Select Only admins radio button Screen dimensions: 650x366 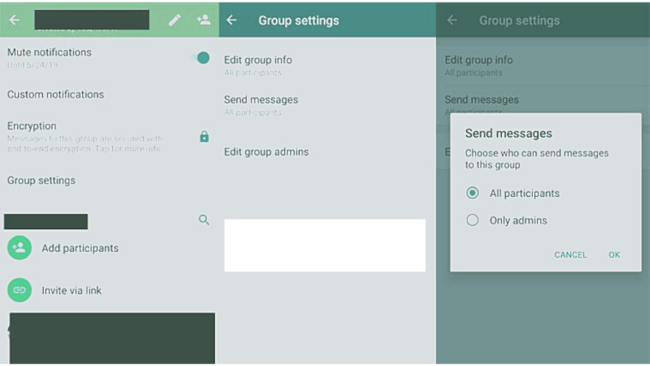click(x=472, y=220)
